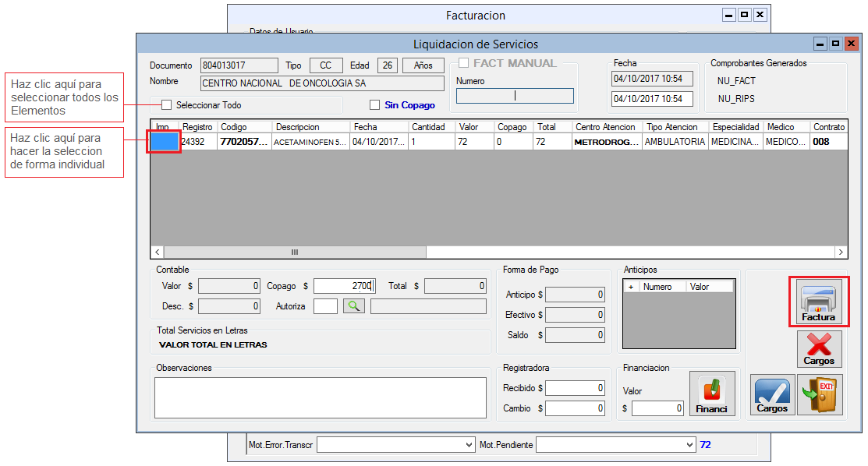The height and width of the screenshot is (466, 868).
Task: Click into the Observaciones text box
Action: (320, 397)
